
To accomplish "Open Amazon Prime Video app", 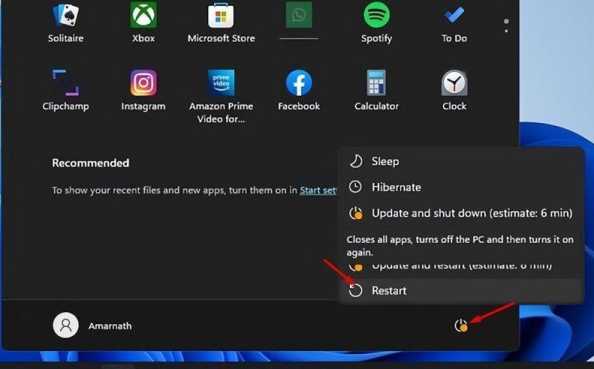I will click(221, 96).
